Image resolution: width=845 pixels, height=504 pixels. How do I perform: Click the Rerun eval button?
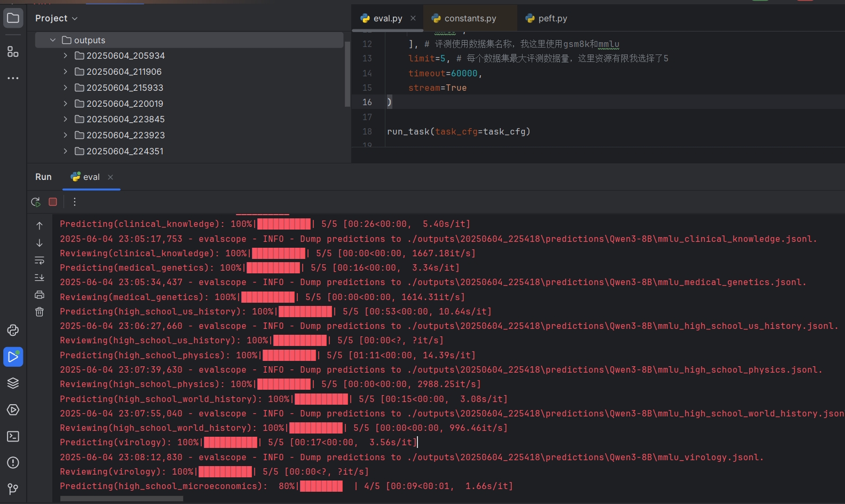[x=36, y=202]
